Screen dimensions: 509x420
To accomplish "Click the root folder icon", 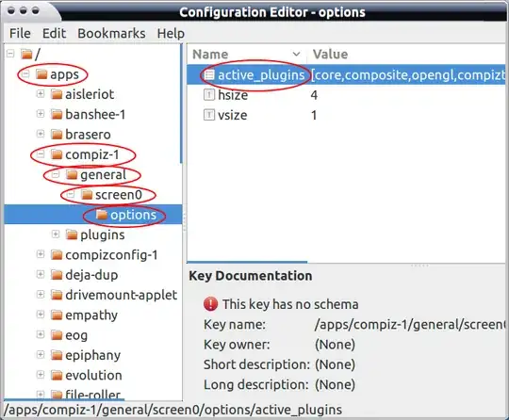I will tap(26, 54).
